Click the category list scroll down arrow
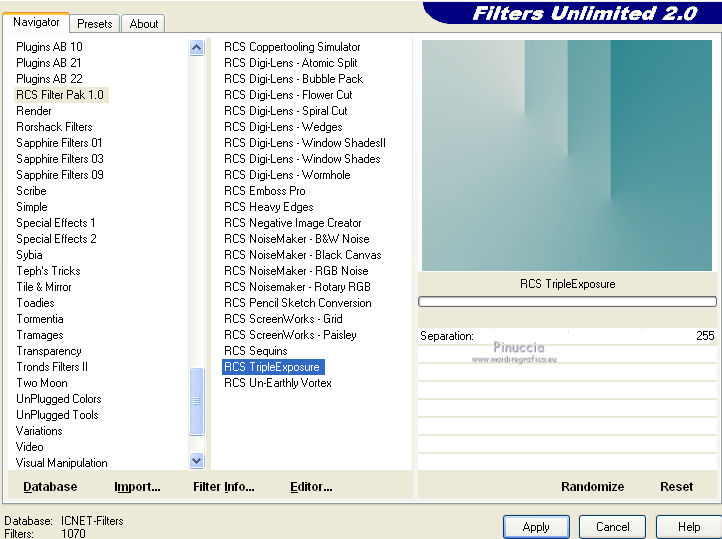 click(197, 460)
